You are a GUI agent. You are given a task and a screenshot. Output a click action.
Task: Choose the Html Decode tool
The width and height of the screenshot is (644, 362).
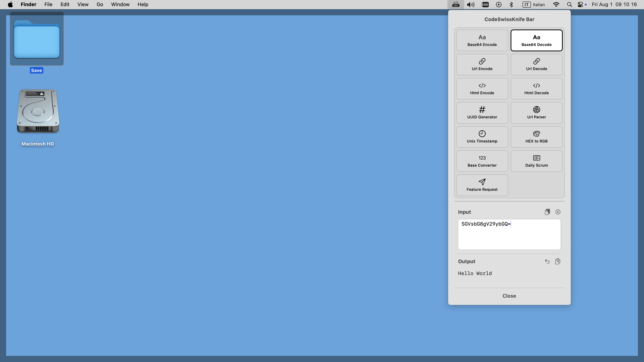tap(536, 89)
